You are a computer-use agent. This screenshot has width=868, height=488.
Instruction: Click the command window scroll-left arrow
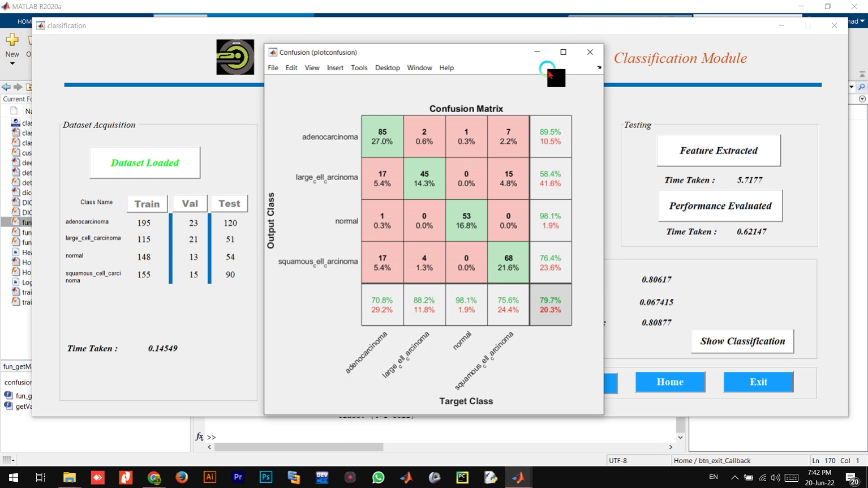209,447
